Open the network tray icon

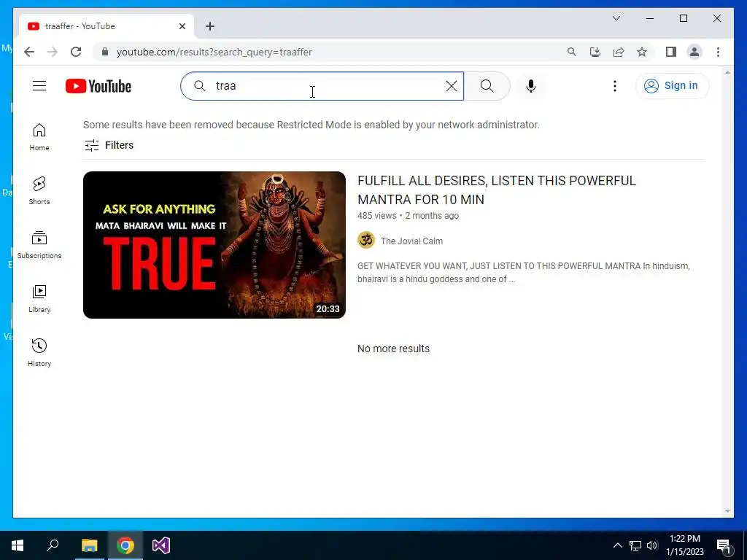[635, 545]
